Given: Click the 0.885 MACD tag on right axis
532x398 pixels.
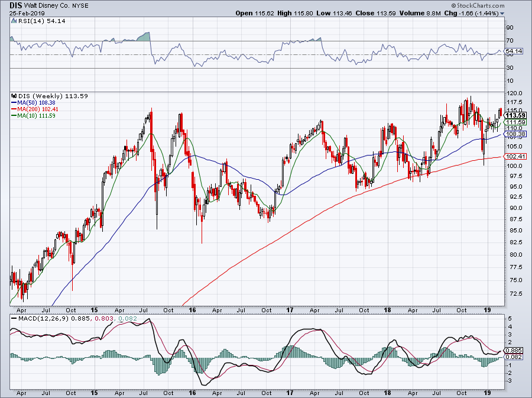Looking at the screenshot, I should coord(514,351).
